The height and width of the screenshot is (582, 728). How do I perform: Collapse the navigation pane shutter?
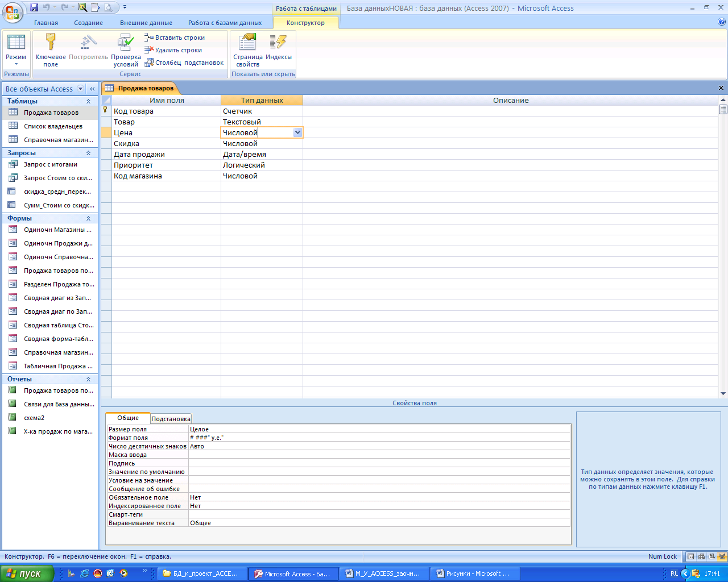point(92,89)
